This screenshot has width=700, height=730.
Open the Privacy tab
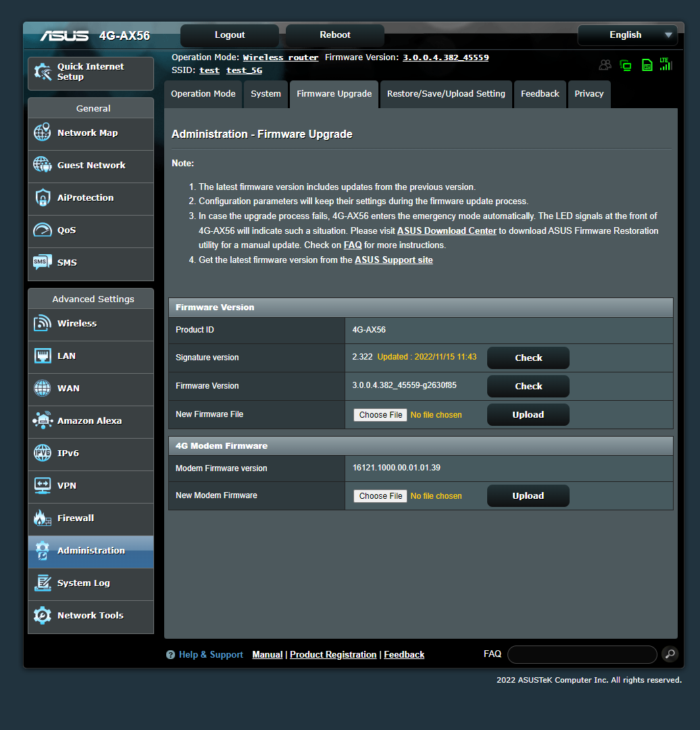tap(589, 94)
